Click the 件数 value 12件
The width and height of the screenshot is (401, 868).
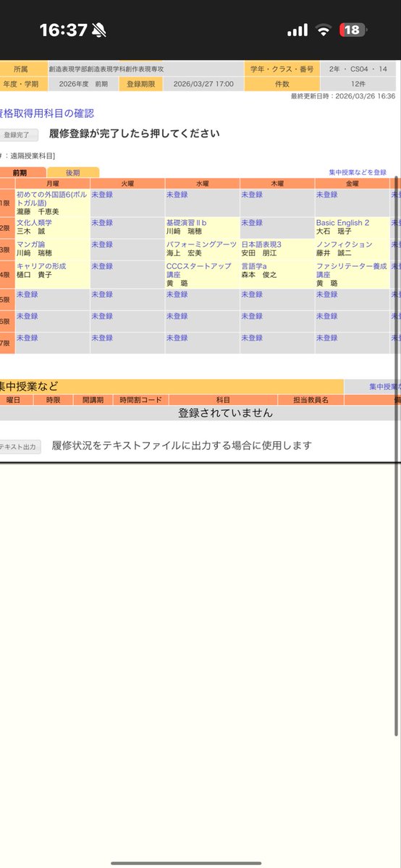[358, 84]
